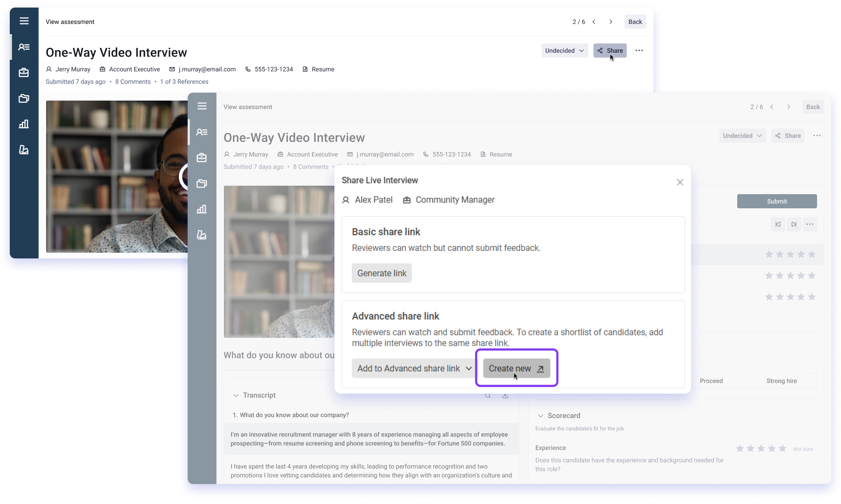841x504 pixels.
Task: Open more options ellipsis in back window
Action: (x=639, y=51)
